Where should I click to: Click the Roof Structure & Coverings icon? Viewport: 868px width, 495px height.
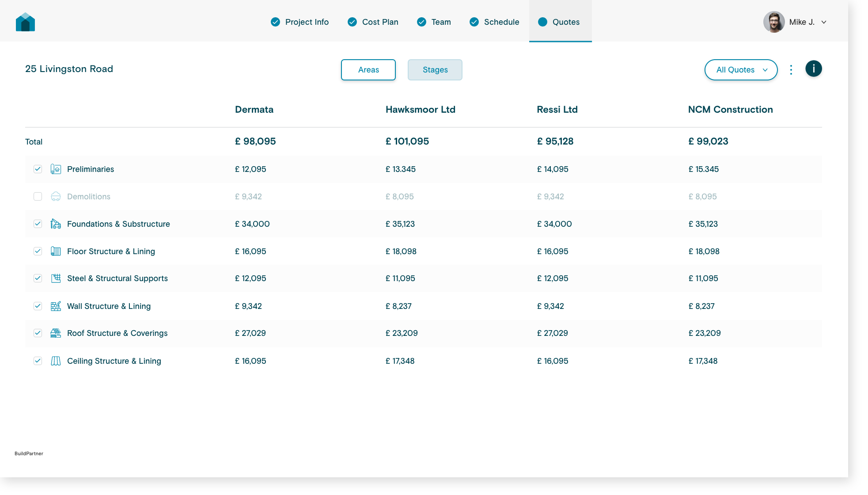(56, 333)
